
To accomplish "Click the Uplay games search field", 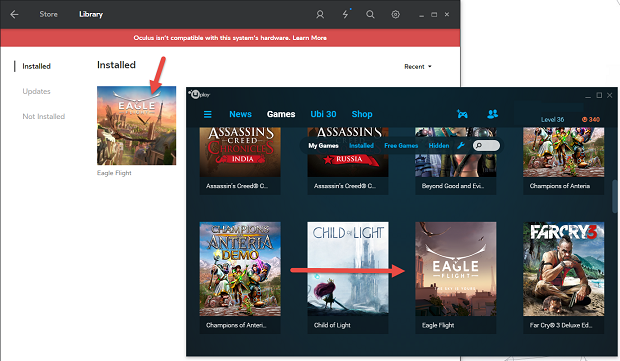I will click(x=486, y=146).
